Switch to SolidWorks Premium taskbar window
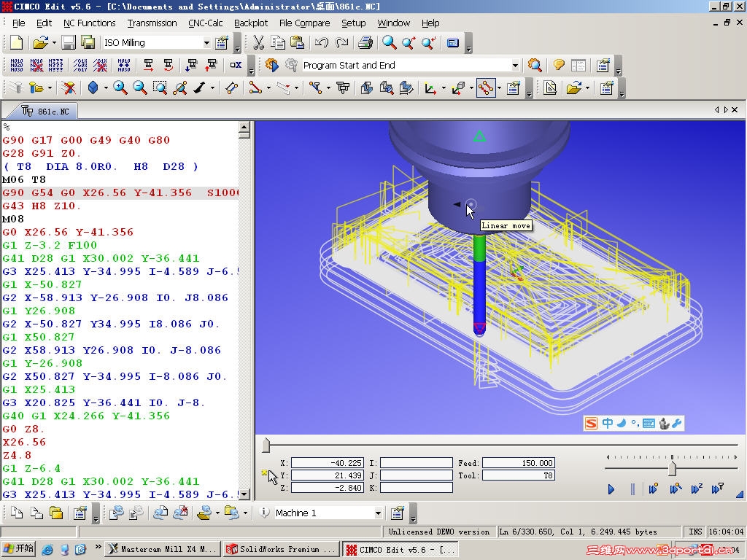 coord(281,550)
